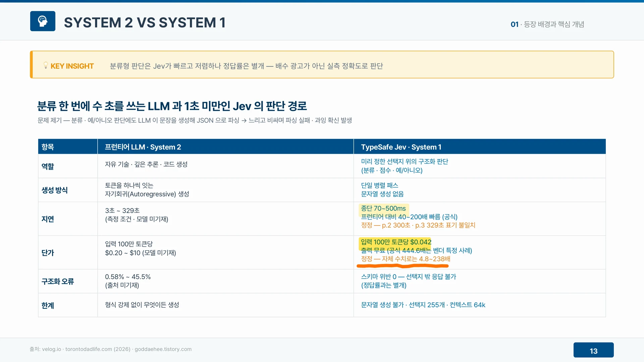
Task: Click the text '출력 무료 (공식 444.6배는 벤더 특정 사례)'
Action: tap(417, 250)
